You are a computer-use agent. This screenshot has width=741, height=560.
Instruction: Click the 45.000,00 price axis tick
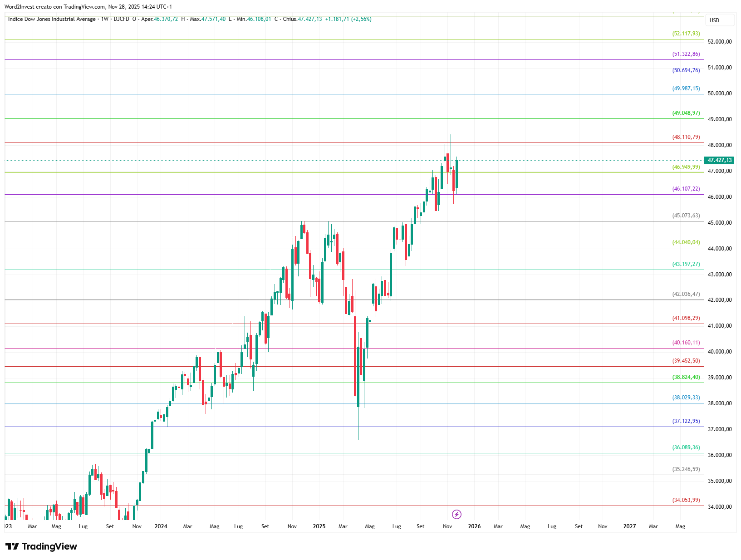tap(720, 223)
